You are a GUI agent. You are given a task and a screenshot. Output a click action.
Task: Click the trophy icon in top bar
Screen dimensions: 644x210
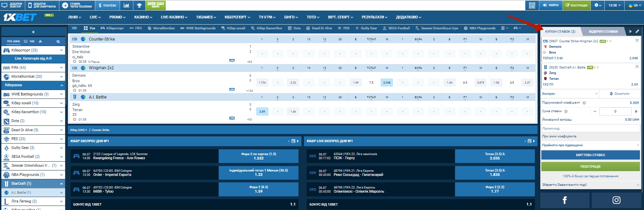(x=139, y=5)
